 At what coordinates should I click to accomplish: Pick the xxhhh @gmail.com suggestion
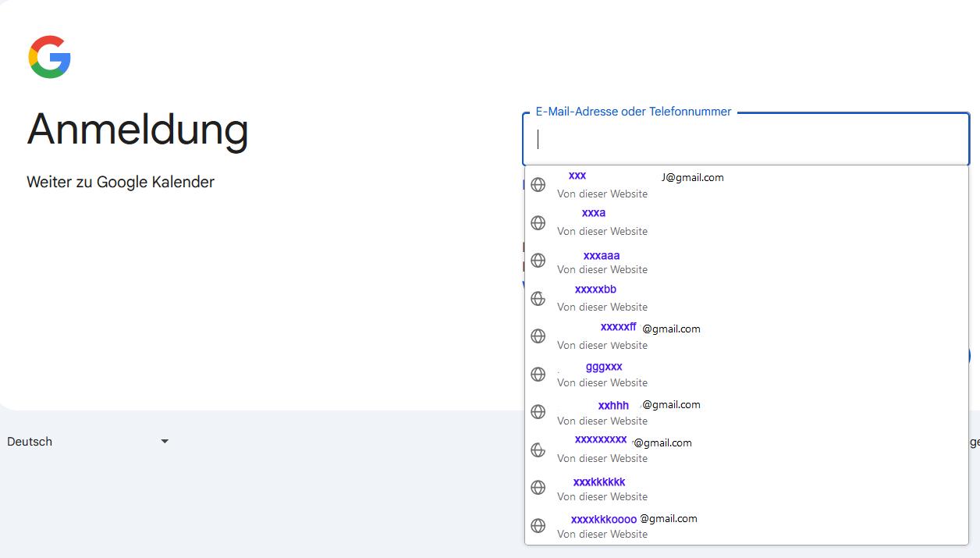click(x=747, y=412)
